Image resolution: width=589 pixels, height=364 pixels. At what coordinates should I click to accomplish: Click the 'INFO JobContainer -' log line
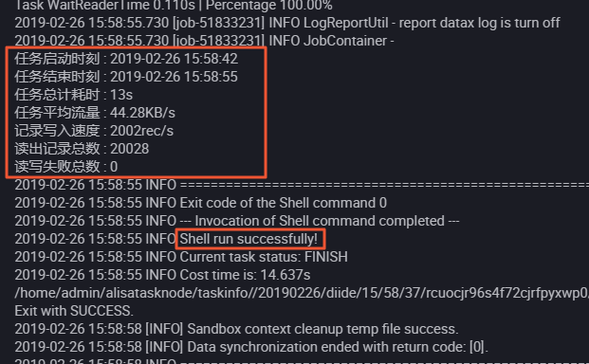coord(204,41)
